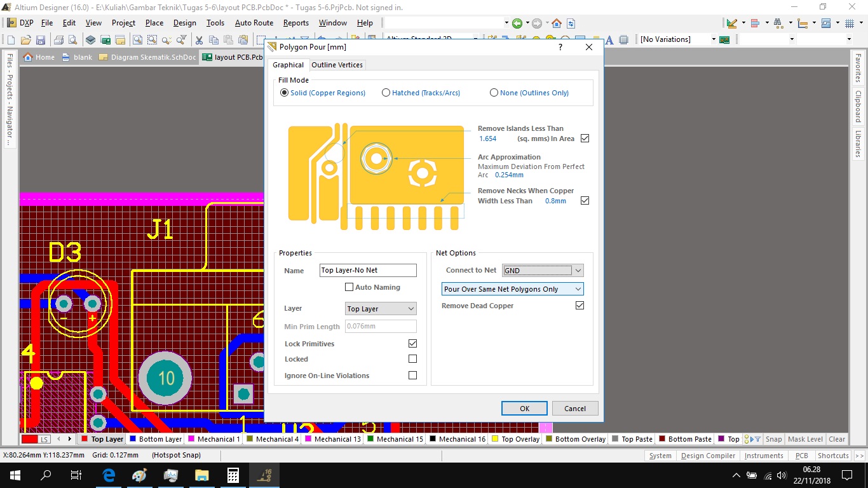Show hidden system tray icons chevron

pyautogui.click(x=736, y=475)
